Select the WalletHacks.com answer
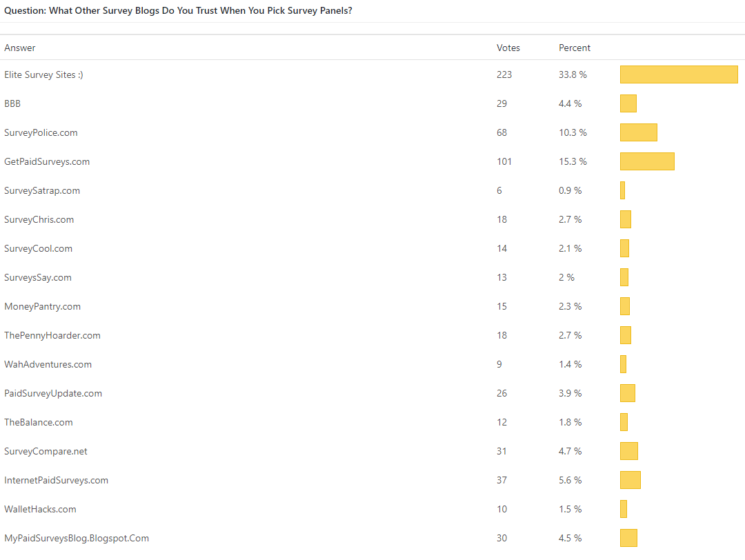745x560 pixels. point(40,509)
